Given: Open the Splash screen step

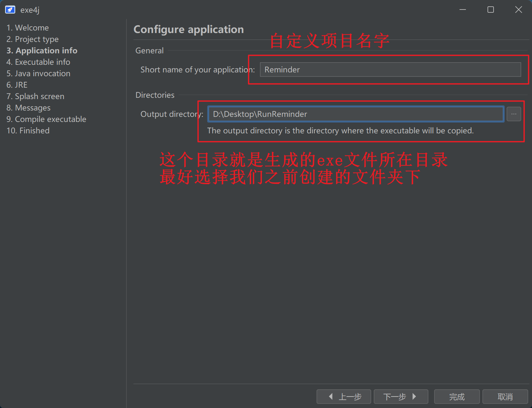Looking at the screenshot, I should (x=35, y=96).
